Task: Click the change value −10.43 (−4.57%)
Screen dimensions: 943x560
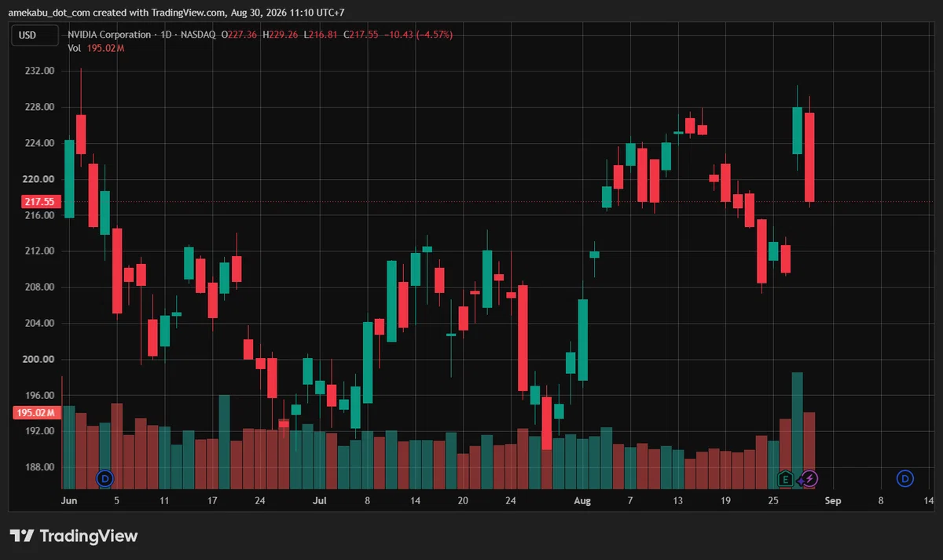Action: pyautogui.click(x=417, y=35)
